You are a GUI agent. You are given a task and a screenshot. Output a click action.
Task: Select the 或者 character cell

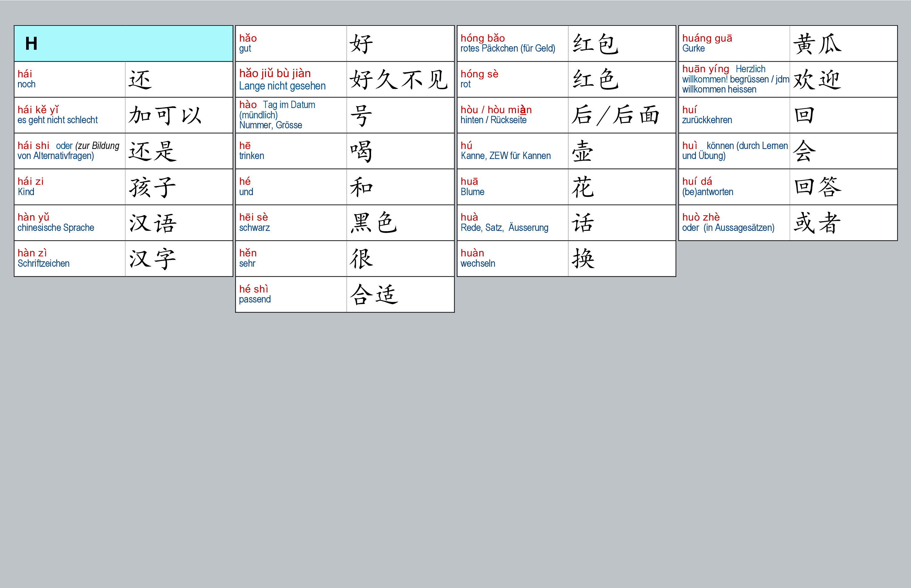(843, 223)
